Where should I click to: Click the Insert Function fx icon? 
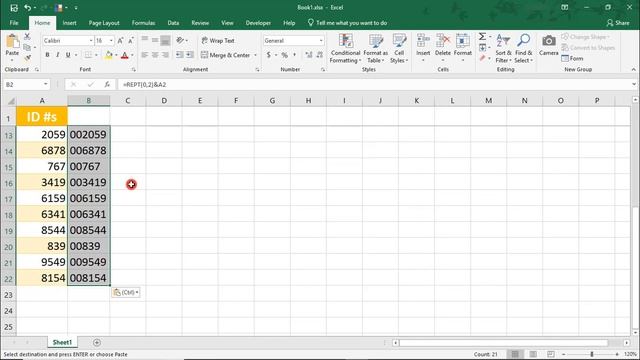pos(107,84)
